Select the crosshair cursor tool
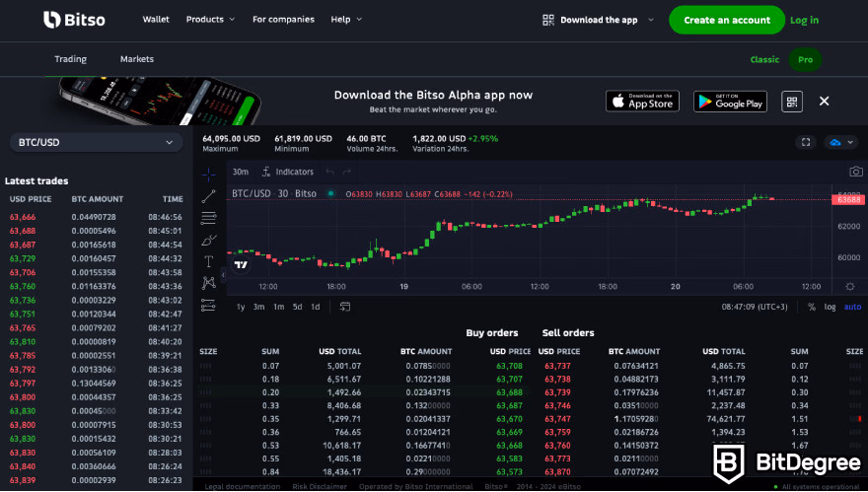This screenshot has height=492, width=868. [x=209, y=175]
